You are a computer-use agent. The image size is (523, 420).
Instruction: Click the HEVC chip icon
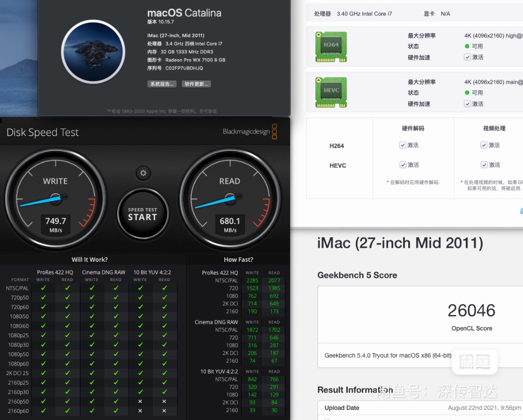click(331, 93)
